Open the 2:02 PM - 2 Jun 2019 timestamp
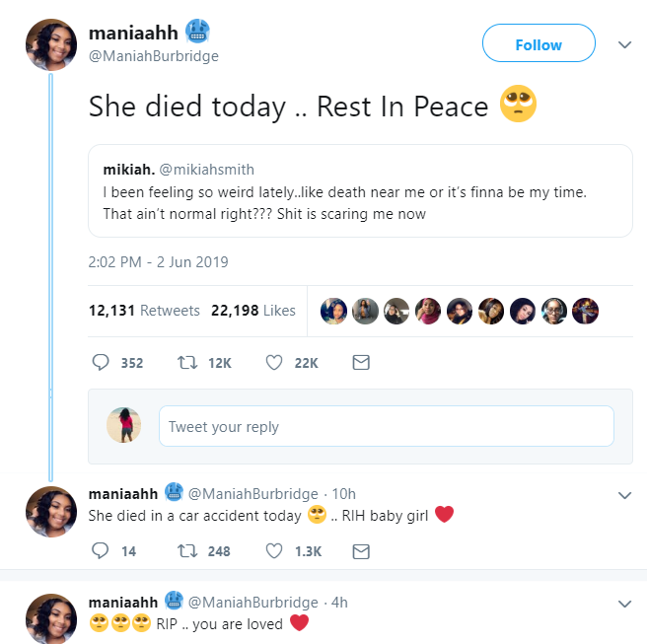 click(159, 262)
